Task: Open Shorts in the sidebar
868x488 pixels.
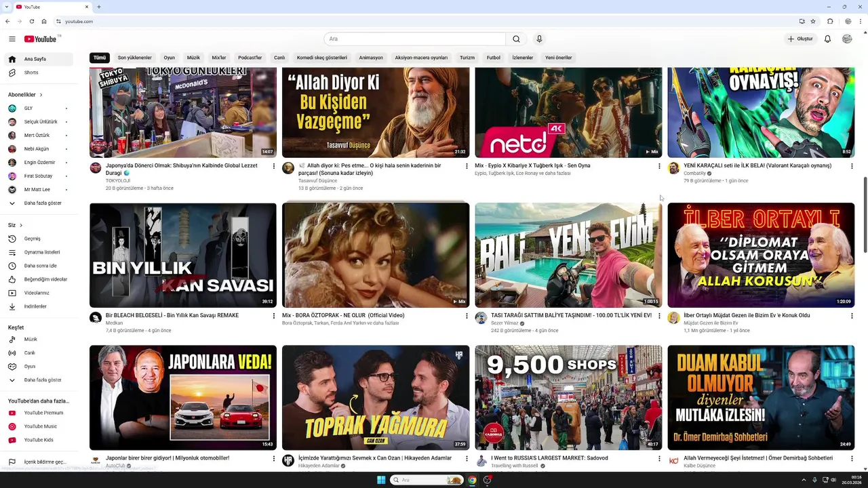Action: pyautogui.click(x=39, y=73)
